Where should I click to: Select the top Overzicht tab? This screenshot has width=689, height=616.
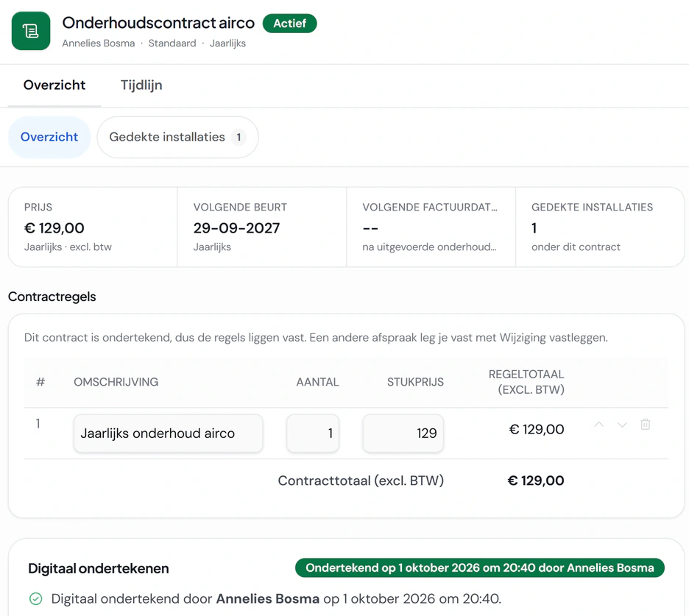pos(54,85)
